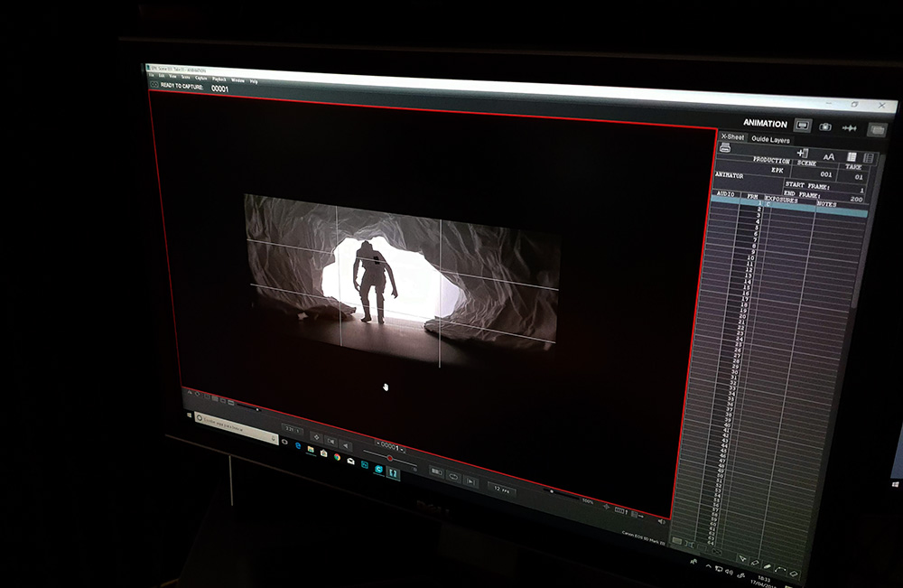Click the Dragonframe taskbar icon
Screen dimensions: 903x588
click(x=394, y=473)
